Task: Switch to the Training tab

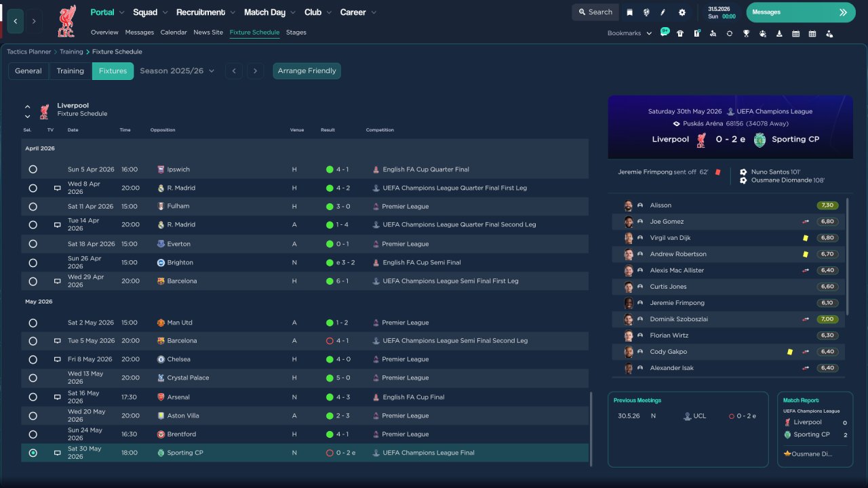Action: point(71,70)
